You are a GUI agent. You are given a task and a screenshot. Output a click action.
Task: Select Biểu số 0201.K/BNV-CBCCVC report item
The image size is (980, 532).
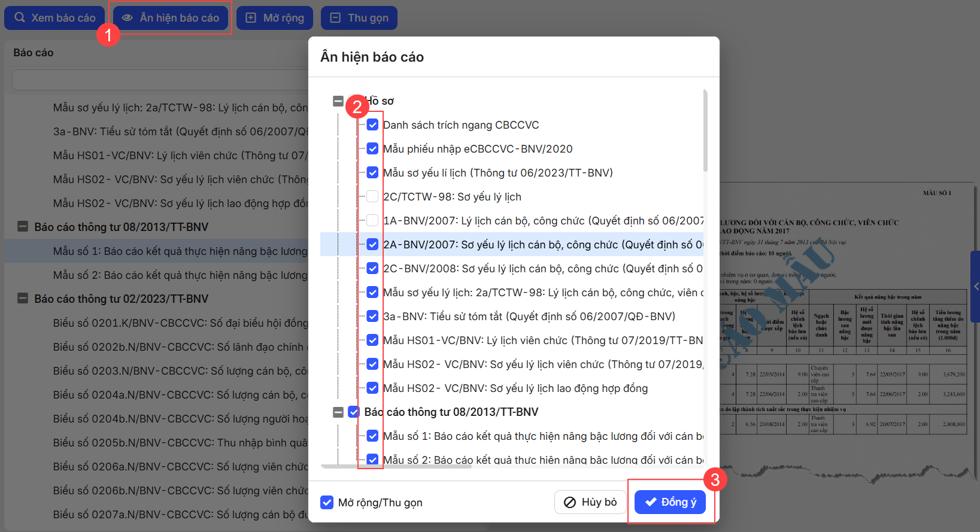[x=180, y=323]
